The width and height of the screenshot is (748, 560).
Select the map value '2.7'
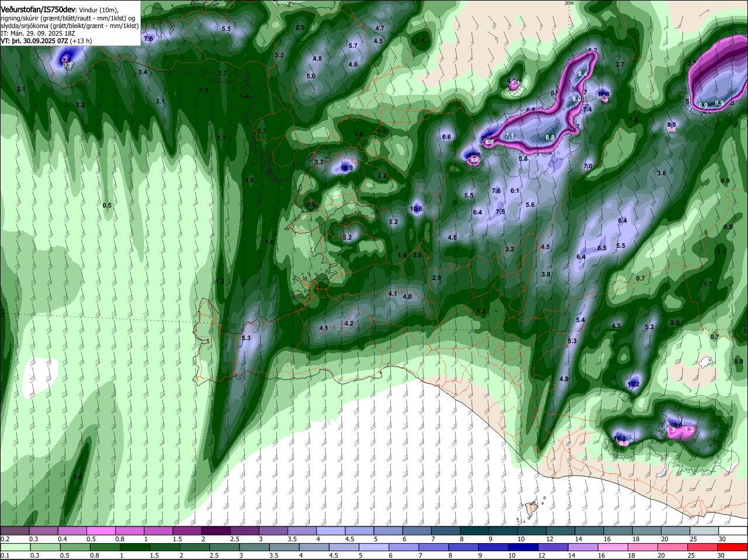(x=621, y=64)
